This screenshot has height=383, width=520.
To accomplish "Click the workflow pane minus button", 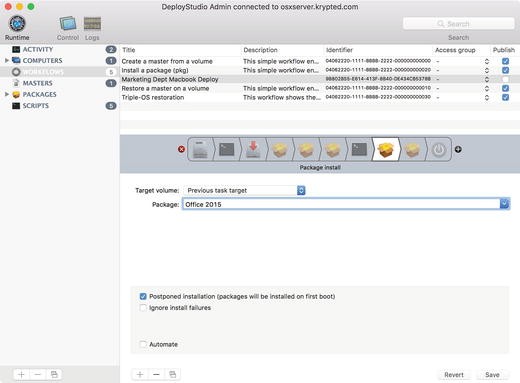I will pyautogui.click(x=156, y=375).
